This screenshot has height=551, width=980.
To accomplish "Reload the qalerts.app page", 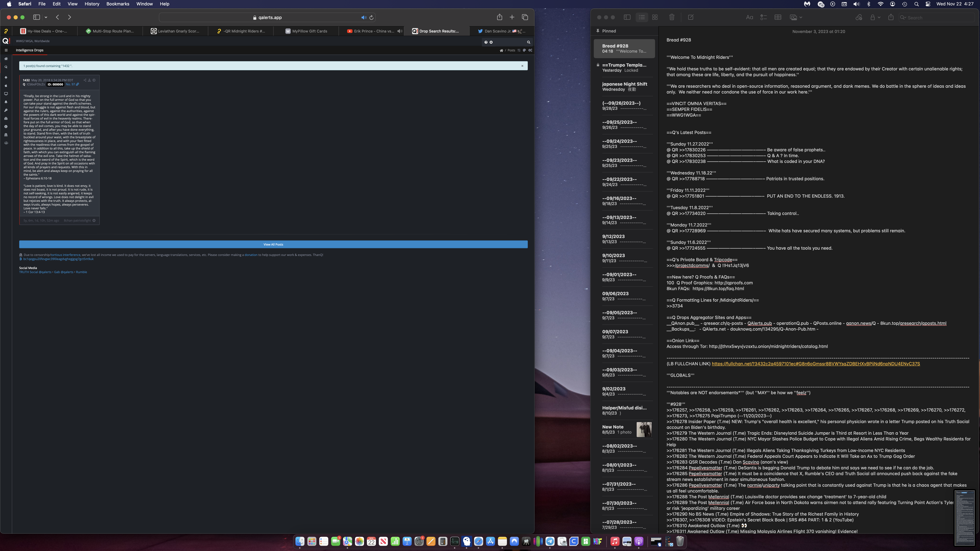I will (371, 18).
